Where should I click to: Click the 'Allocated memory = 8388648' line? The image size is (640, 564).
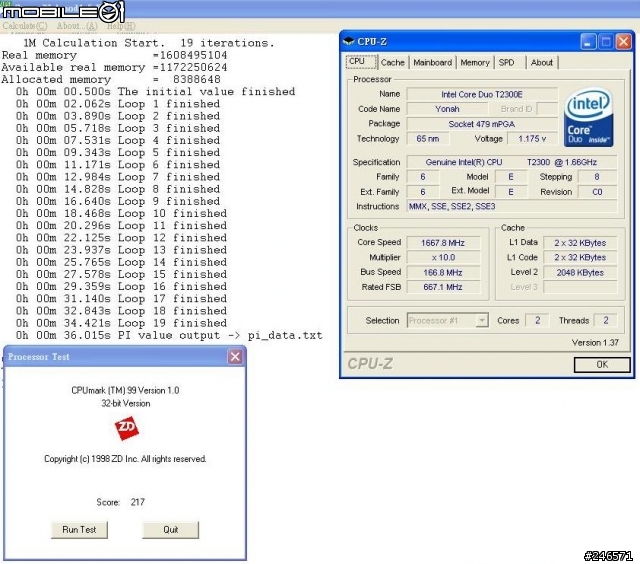coord(111,79)
